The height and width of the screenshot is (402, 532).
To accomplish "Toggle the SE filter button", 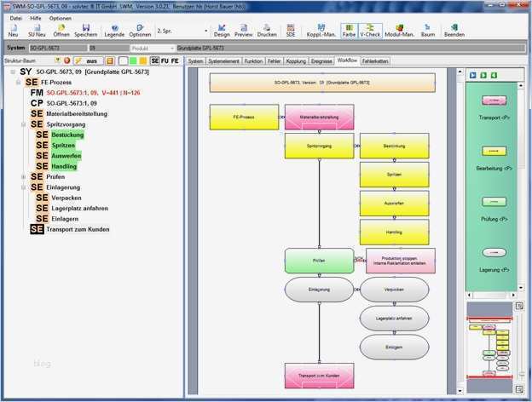I will pos(154,61).
